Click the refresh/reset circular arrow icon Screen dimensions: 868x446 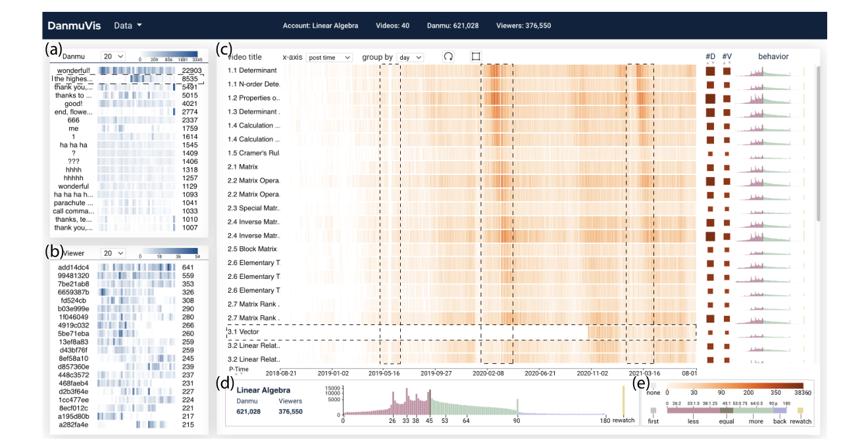click(x=448, y=57)
